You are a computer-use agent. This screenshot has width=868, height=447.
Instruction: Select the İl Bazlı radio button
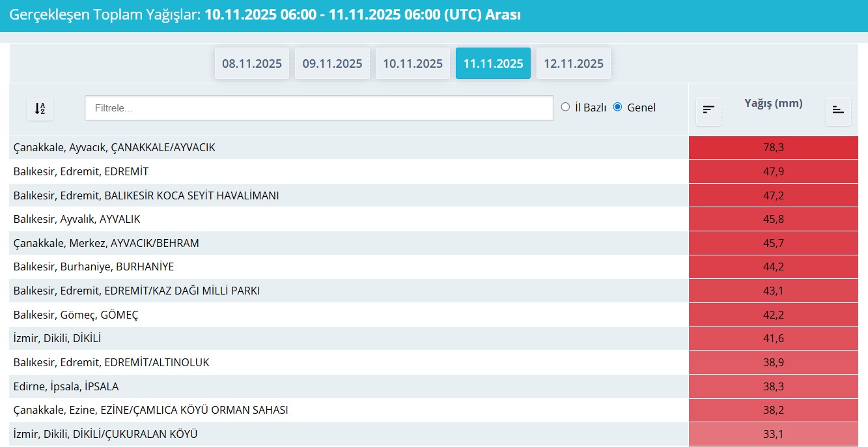click(565, 108)
